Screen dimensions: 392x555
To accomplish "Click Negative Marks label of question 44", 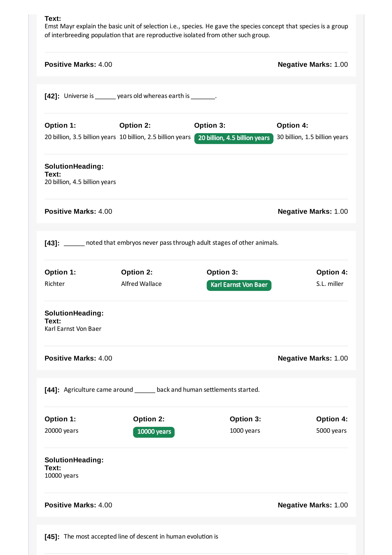I will click(x=305, y=505).
